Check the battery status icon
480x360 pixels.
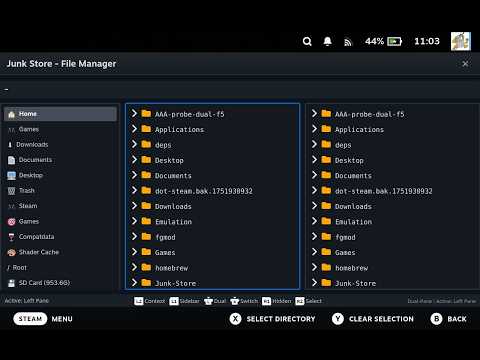point(394,42)
